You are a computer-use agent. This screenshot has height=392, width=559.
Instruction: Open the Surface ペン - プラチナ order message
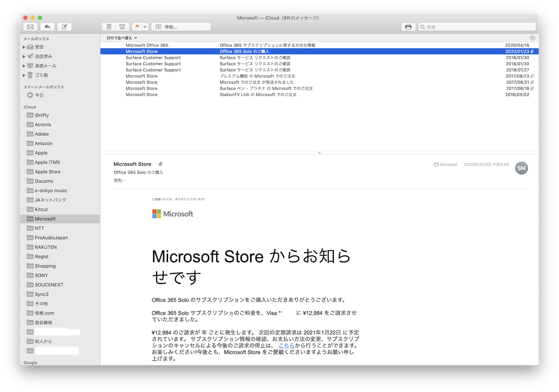pyautogui.click(x=319, y=89)
